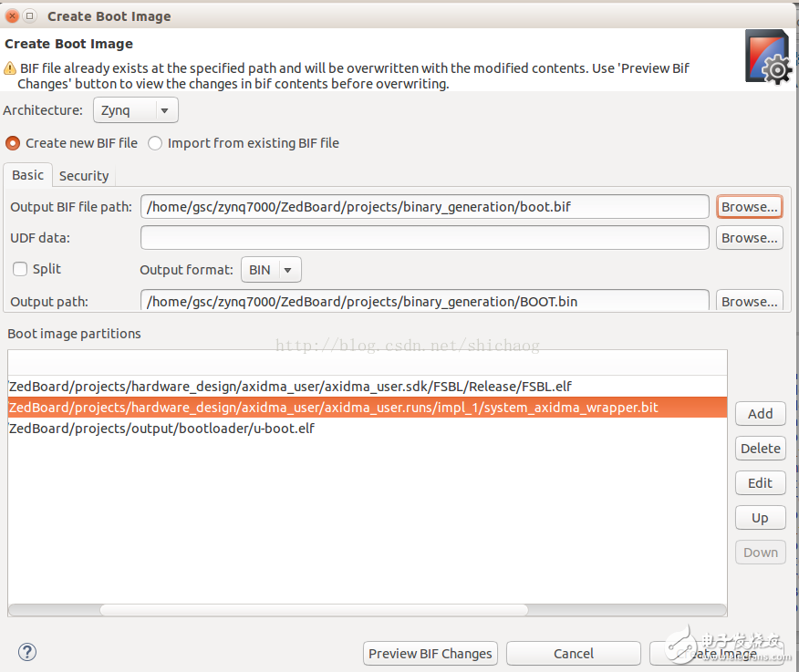
Task: Browse for Output BIF file path
Action: [749, 207]
